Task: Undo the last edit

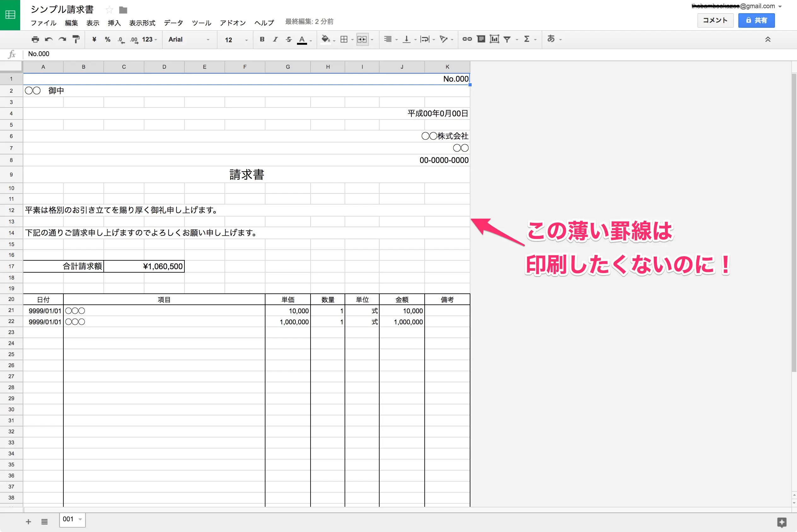Action: point(48,39)
